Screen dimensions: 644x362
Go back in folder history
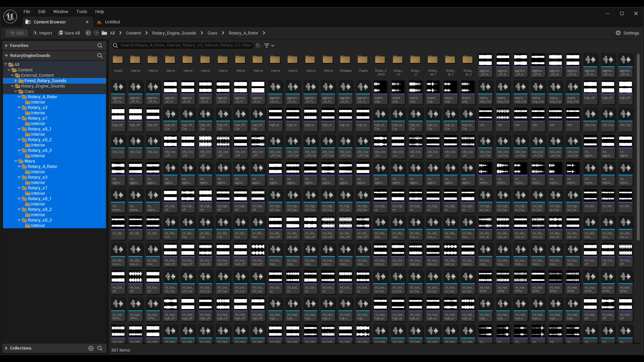(88, 33)
